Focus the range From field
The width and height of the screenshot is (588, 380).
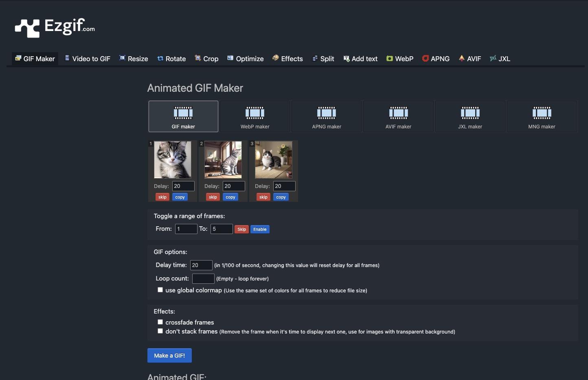tap(186, 229)
